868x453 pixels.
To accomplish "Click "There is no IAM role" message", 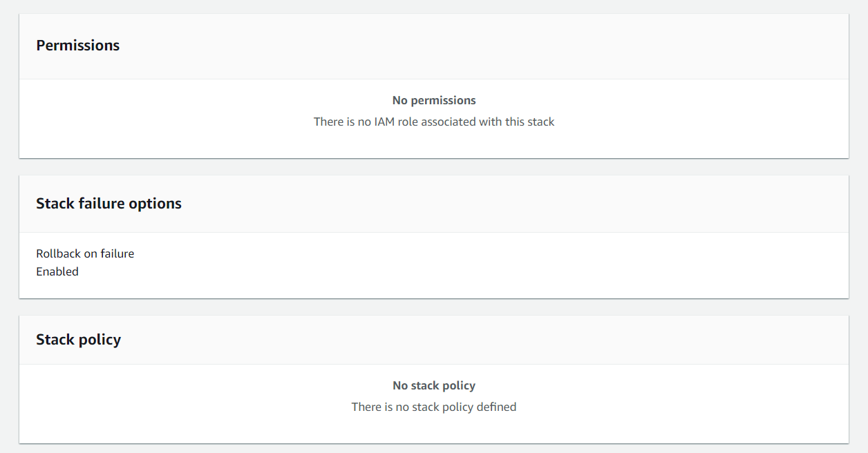I will pos(434,122).
